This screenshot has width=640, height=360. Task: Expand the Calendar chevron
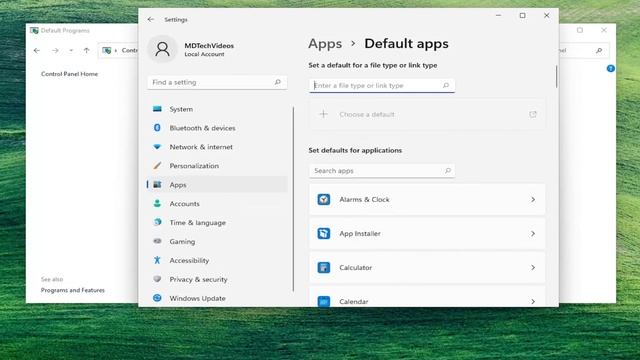[533, 301]
